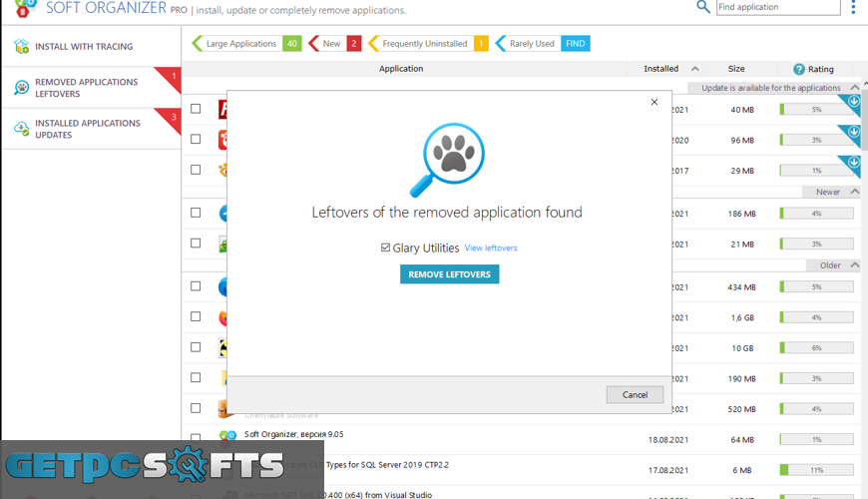Image resolution: width=868 pixels, height=499 pixels.
Task: Click the 6% rating bar of 10 GB app
Action: tap(816, 348)
